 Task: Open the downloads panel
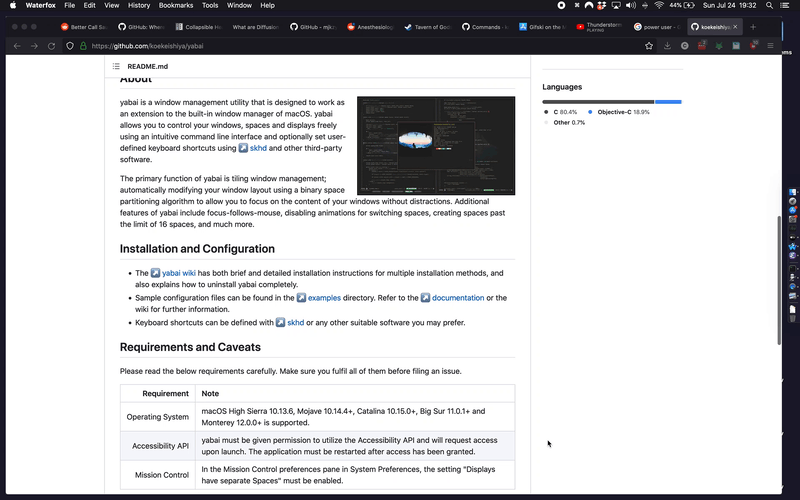coord(667,46)
